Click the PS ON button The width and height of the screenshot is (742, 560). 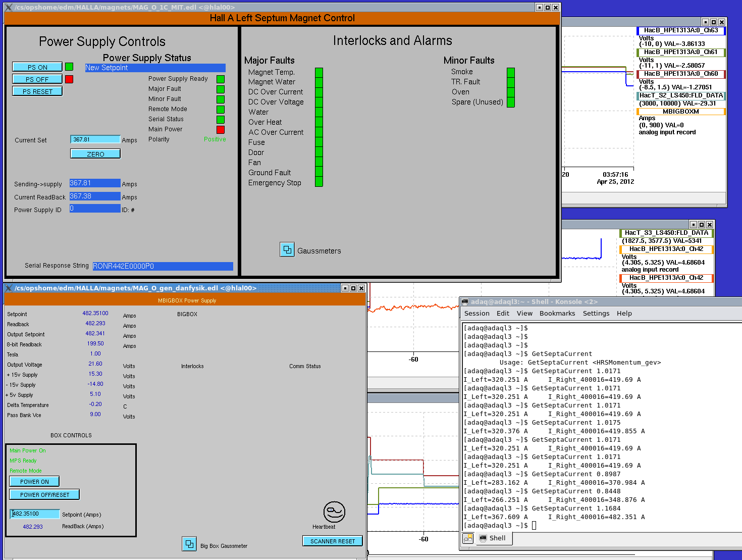point(37,67)
